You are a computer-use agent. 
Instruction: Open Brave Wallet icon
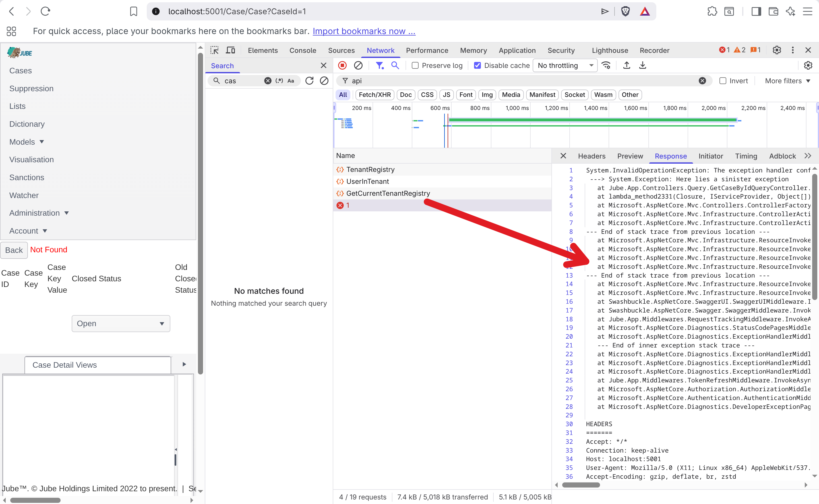(x=773, y=11)
